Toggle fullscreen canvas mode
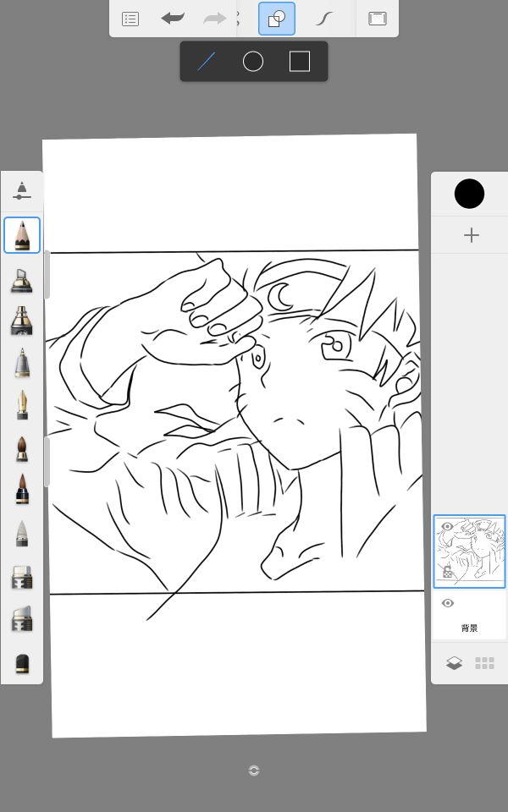Image resolution: width=508 pixels, height=812 pixels. (378, 19)
